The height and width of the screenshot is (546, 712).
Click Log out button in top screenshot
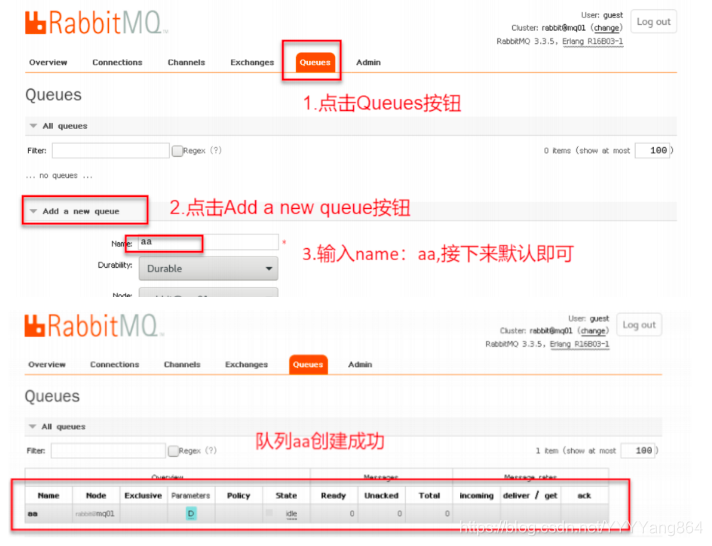[x=653, y=22]
